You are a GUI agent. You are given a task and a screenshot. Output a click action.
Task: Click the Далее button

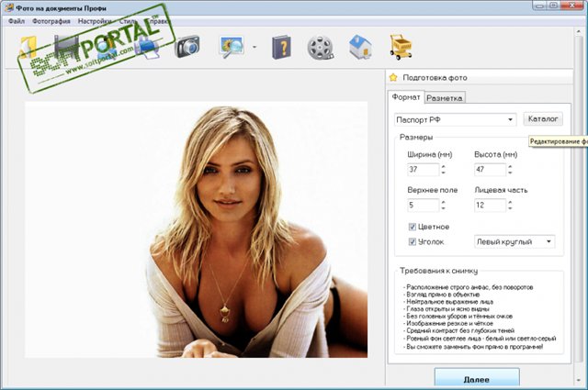[477, 378]
